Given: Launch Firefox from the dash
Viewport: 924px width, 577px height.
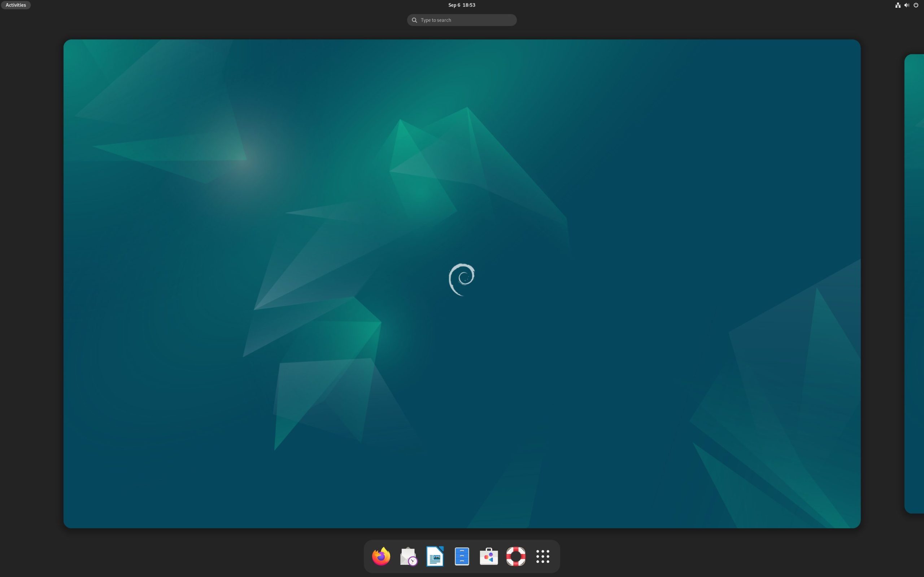Looking at the screenshot, I should [381, 556].
